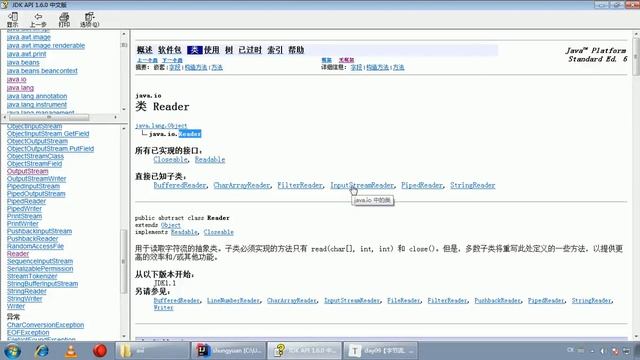Open CharConversionException in the exceptions list
The width and height of the screenshot is (640, 360).
click(x=45, y=325)
